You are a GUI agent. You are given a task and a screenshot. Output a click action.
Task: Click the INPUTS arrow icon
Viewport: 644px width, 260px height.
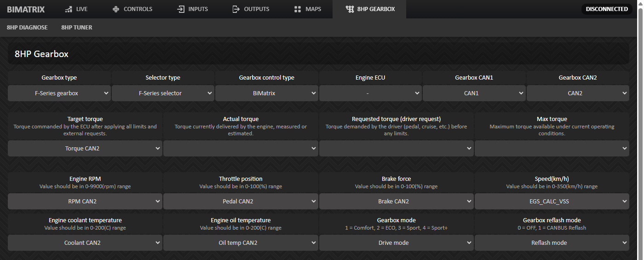click(181, 9)
